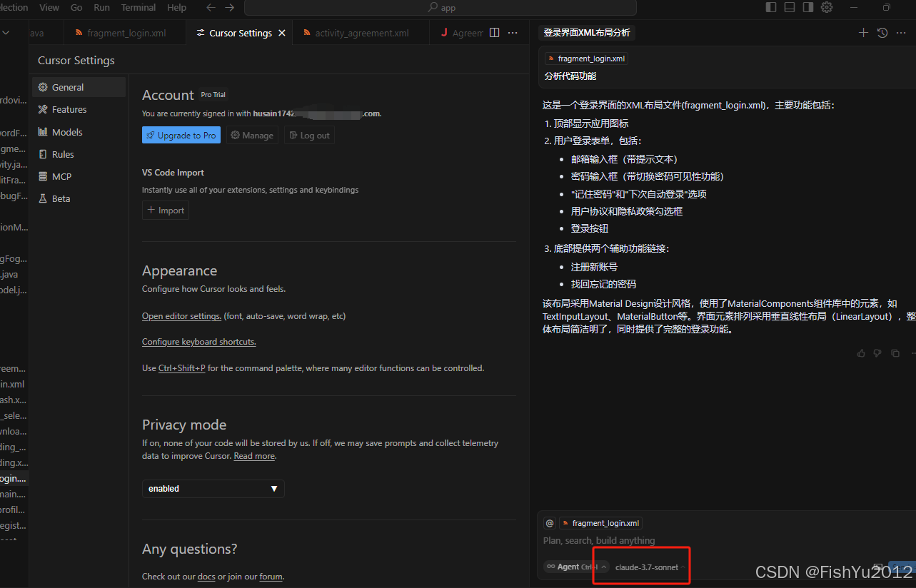Image resolution: width=916 pixels, height=588 pixels.
Task: Click the 登录按钮 bullet text
Action: pyautogui.click(x=590, y=228)
